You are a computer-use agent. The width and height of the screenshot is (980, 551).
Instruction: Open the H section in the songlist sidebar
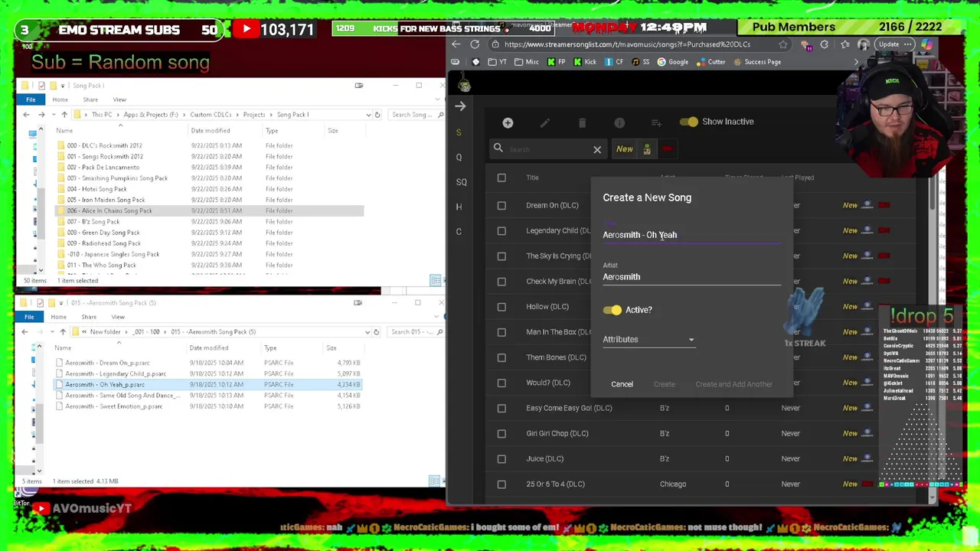tap(459, 207)
